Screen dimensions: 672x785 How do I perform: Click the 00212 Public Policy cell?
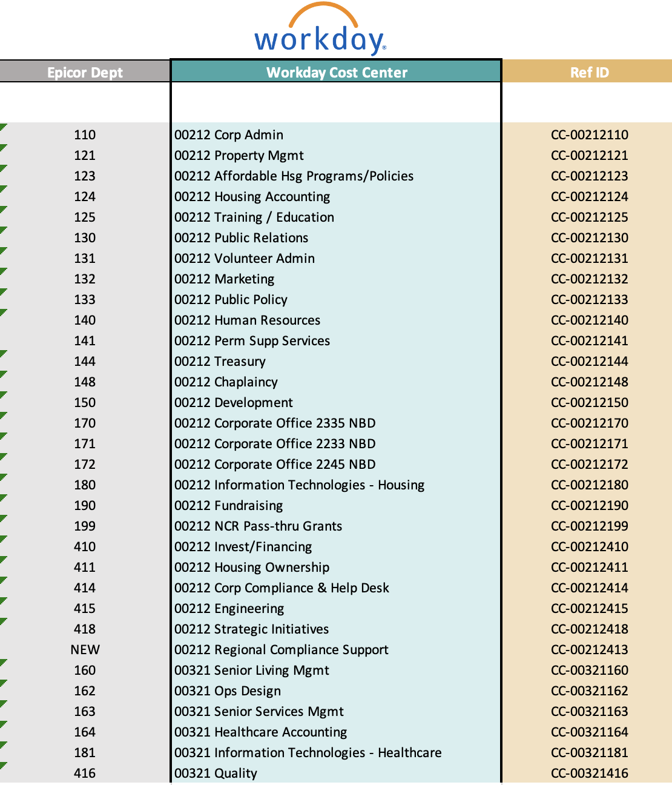(337, 299)
